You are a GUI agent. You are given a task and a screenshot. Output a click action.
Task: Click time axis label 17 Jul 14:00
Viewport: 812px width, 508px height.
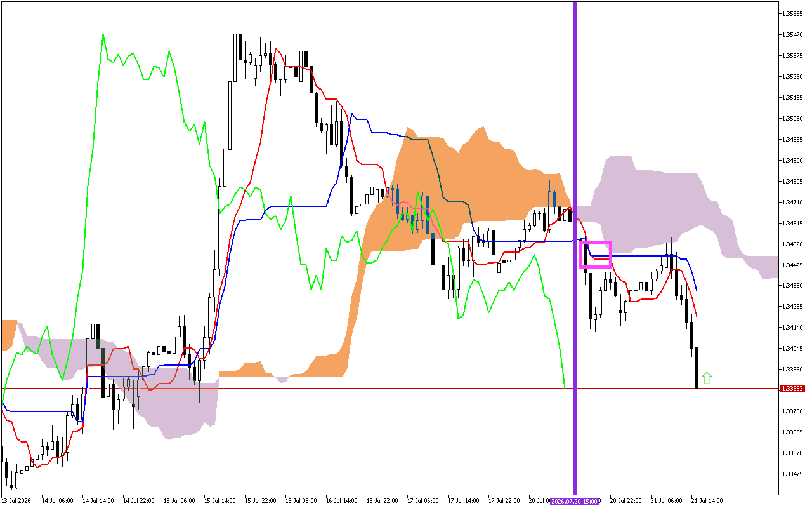click(463, 501)
